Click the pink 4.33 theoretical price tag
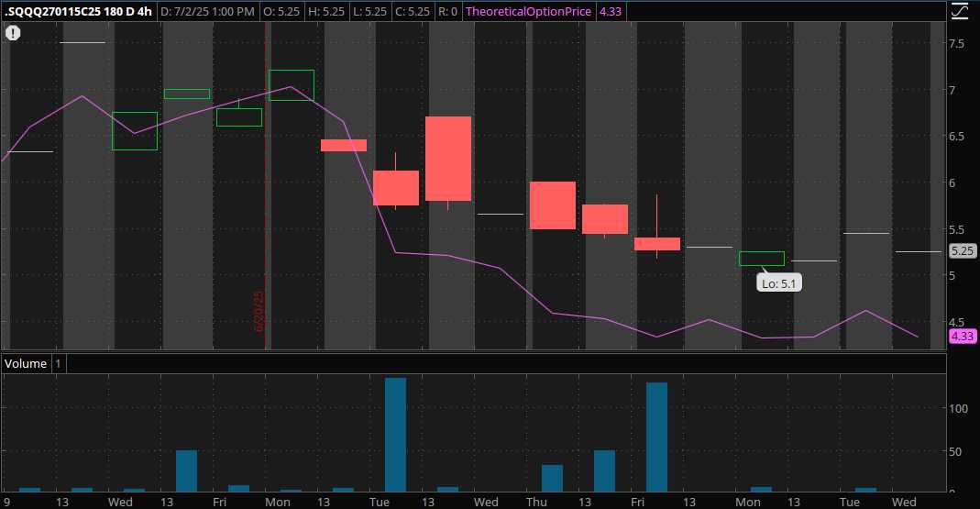Image resolution: width=980 pixels, height=509 pixels. (962, 337)
